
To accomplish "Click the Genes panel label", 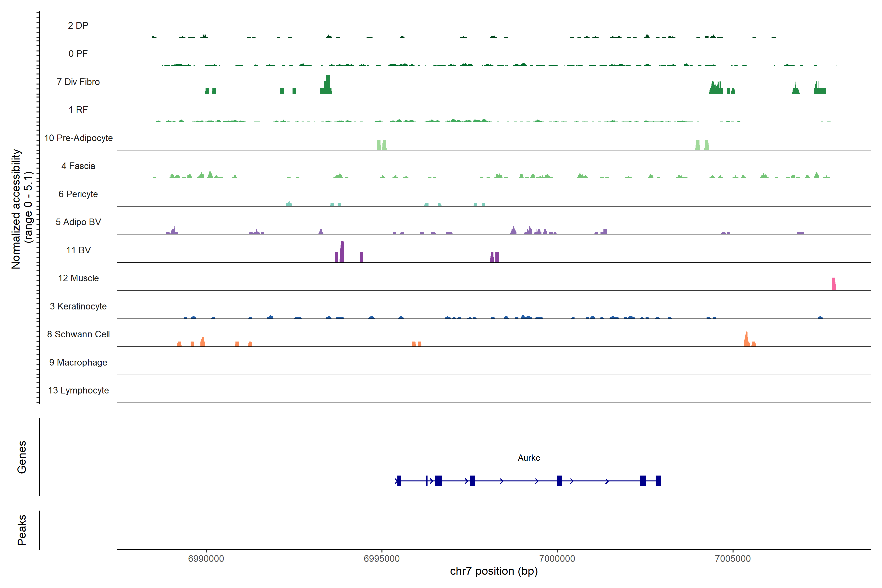I will point(22,457).
